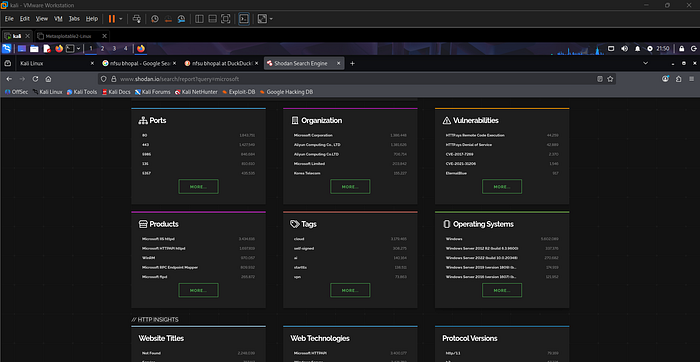The image size is (700, 362).
Task: Click MORE button in Vulnerabilities card
Action: 502,187
